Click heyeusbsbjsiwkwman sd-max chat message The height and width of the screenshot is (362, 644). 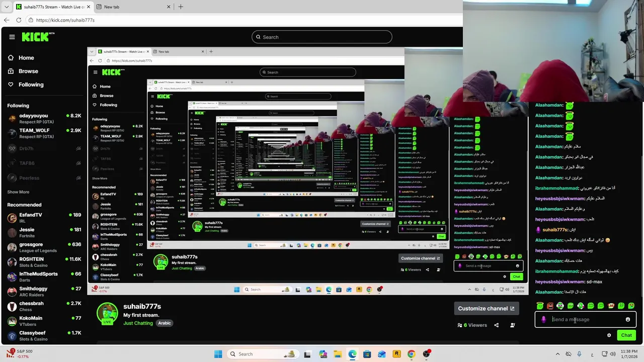click(x=569, y=282)
